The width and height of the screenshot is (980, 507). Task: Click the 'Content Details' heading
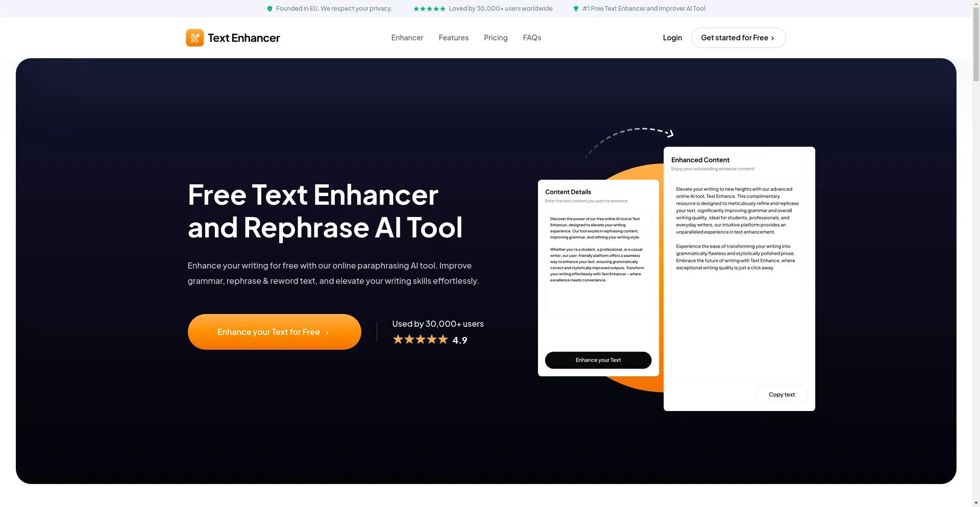[568, 192]
